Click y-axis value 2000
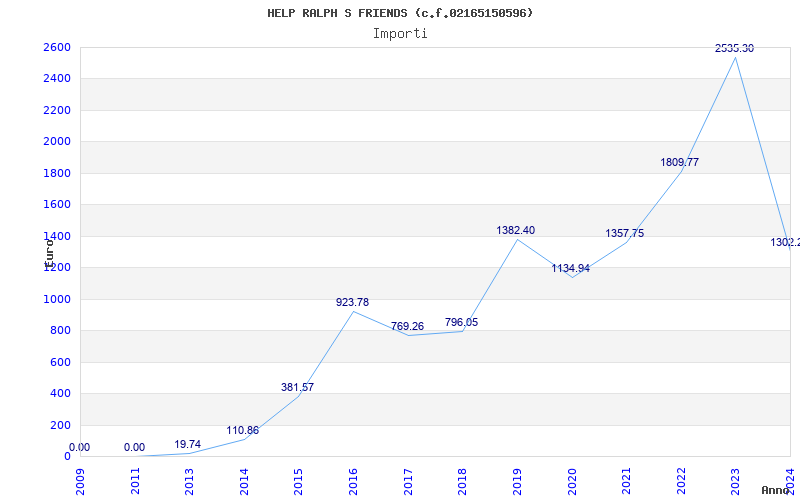 click(x=57, y=141)
